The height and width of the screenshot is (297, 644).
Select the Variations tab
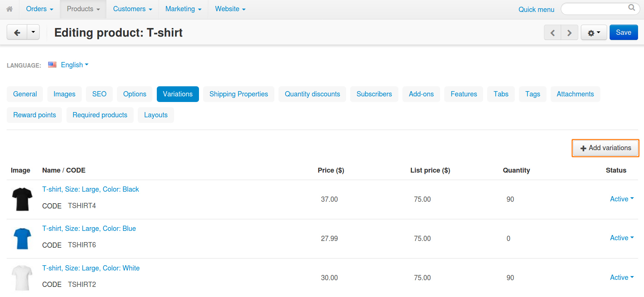[x=178, y=94]
